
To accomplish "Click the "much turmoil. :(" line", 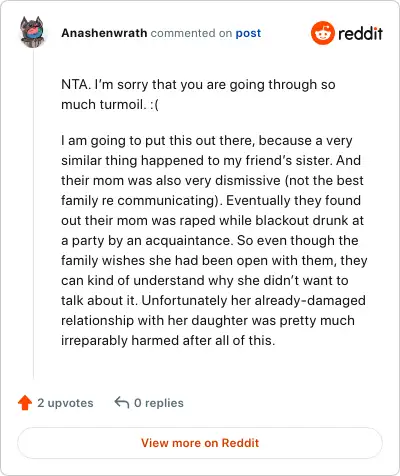I will pos(110,105).
